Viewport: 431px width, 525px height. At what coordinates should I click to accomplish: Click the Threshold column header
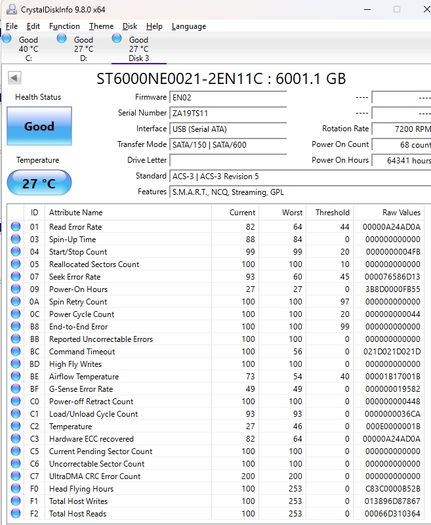[x=330, y=212]
